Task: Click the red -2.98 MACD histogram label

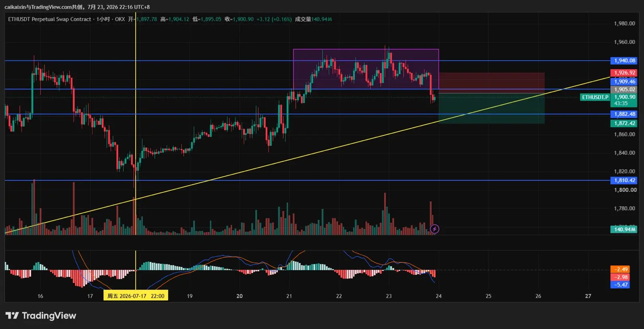Action: (620, 277)
